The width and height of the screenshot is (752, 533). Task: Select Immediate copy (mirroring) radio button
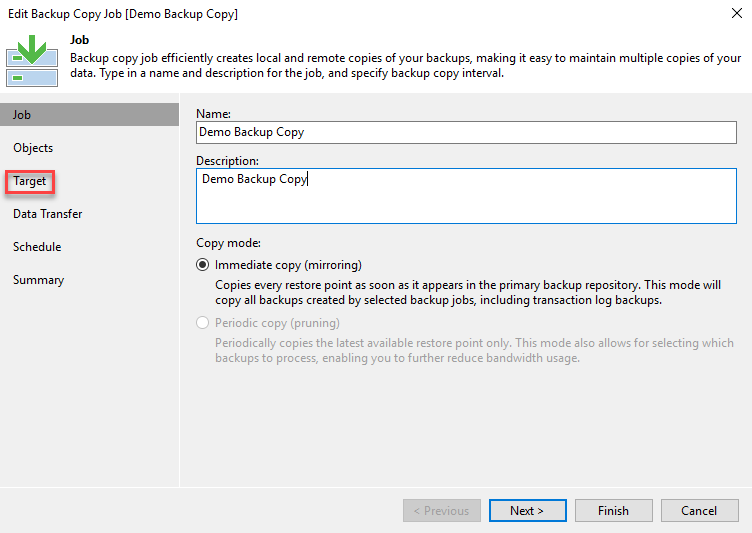point(202,265)
